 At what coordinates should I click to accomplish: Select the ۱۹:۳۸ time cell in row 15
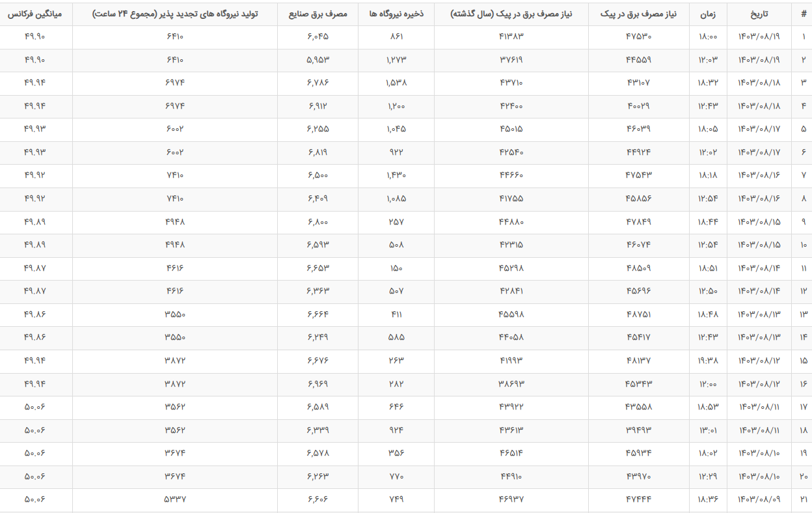[x=708, y=361]
